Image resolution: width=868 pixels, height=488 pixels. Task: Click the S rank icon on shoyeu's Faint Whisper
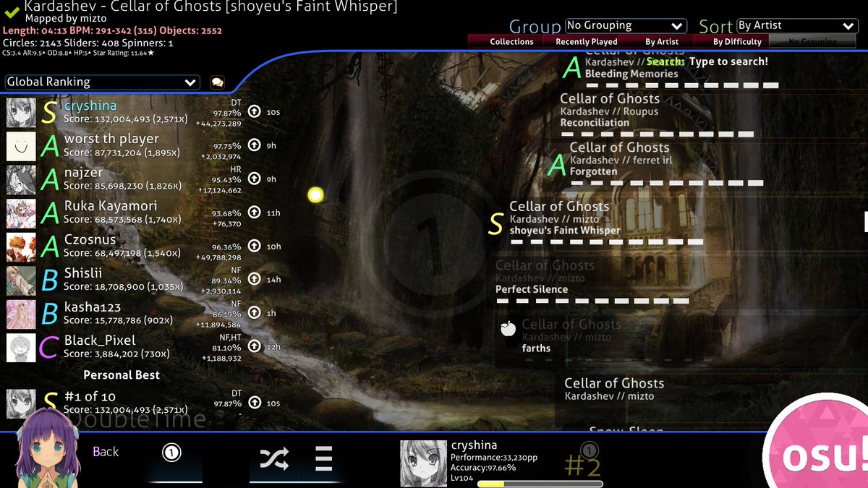point(495,224)
